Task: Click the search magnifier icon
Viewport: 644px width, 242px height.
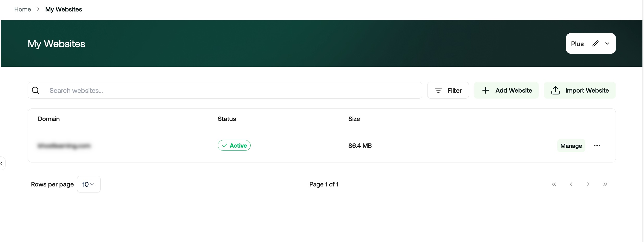Action: (35, 90)
